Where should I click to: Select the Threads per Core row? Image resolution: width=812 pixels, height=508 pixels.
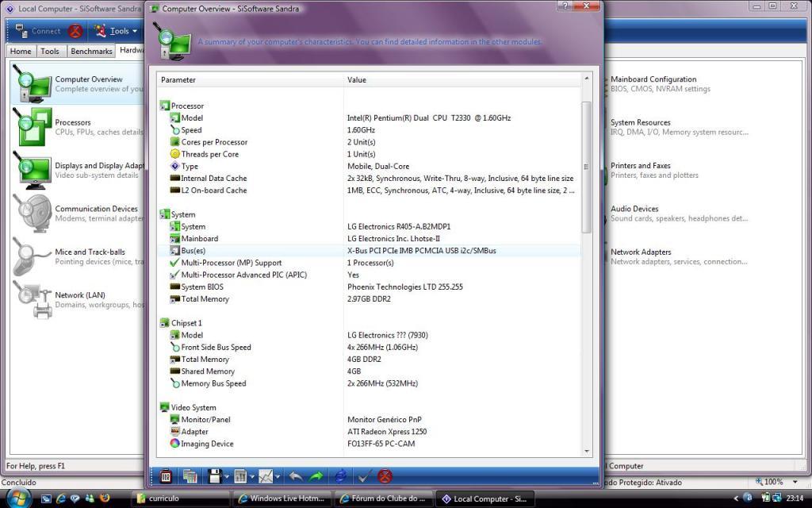[x=370, y=154]
